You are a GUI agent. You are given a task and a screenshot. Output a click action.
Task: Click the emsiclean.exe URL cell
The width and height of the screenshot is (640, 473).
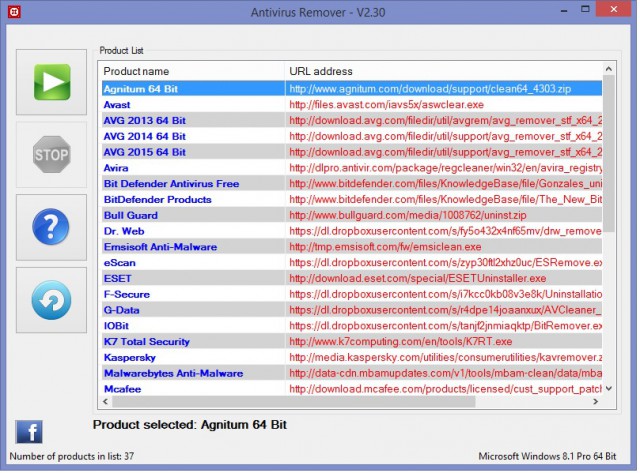point(385,247)
